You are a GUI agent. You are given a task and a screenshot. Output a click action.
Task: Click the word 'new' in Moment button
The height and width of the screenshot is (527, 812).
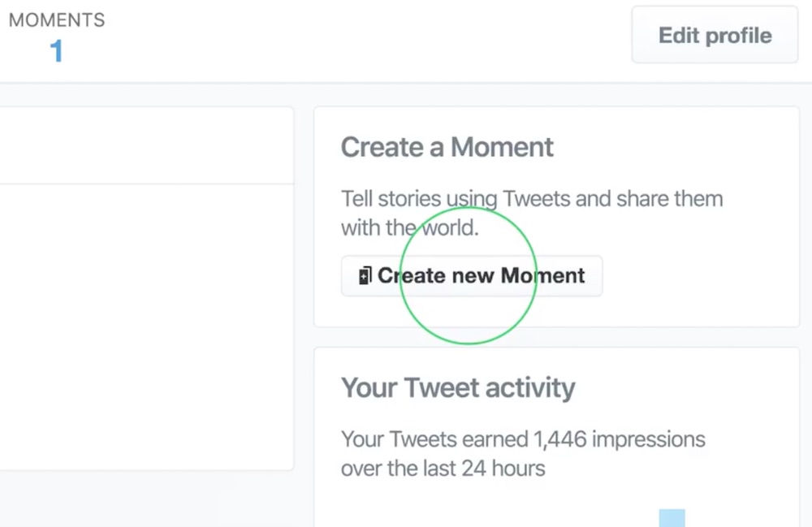point(473,276)
